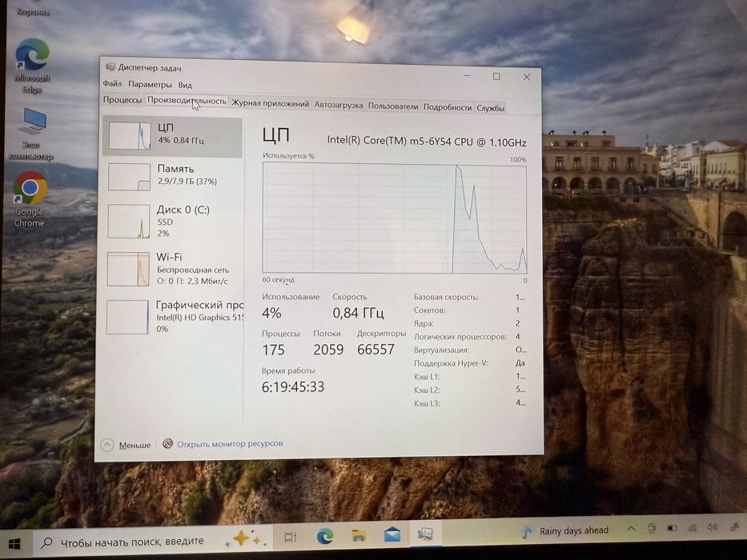Click the Скорость value 0,84 ГГц

click(x=358, y=313)
